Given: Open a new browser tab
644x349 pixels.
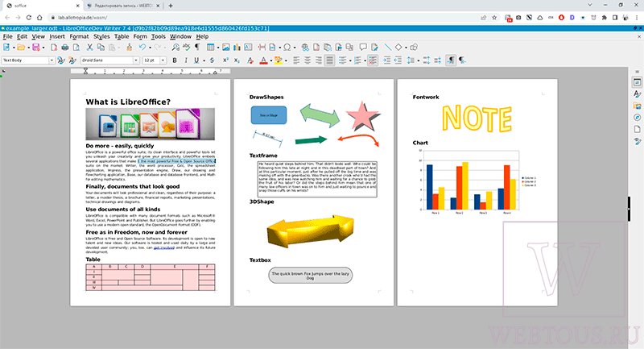Looking at the screenshot, I should [x=171, y=6].
